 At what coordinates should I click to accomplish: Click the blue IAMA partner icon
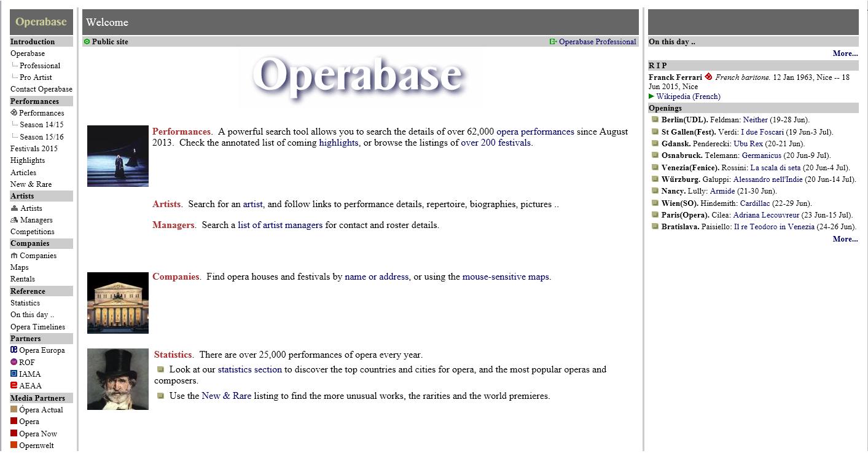(x=14, y=374)
